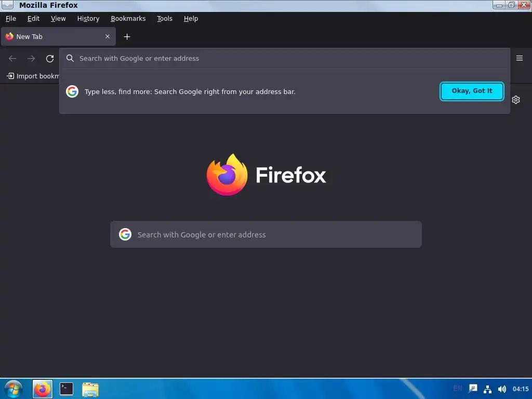
Task: Click Firefox icon in taskbar
Action: [43, 389]
